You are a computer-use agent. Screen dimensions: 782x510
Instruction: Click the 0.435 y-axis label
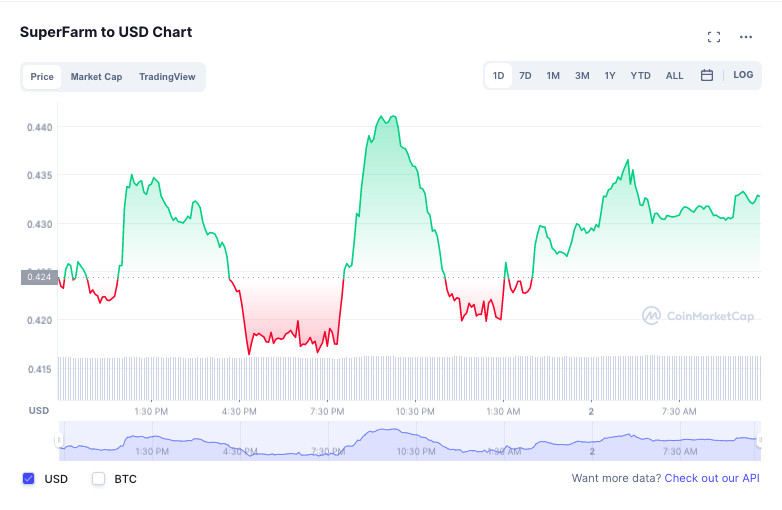pos(39,175)
